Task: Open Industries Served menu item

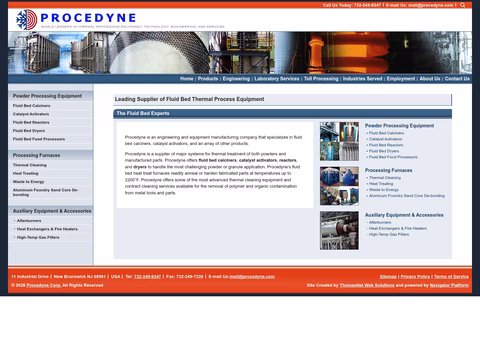Action: tap(362, 79)
